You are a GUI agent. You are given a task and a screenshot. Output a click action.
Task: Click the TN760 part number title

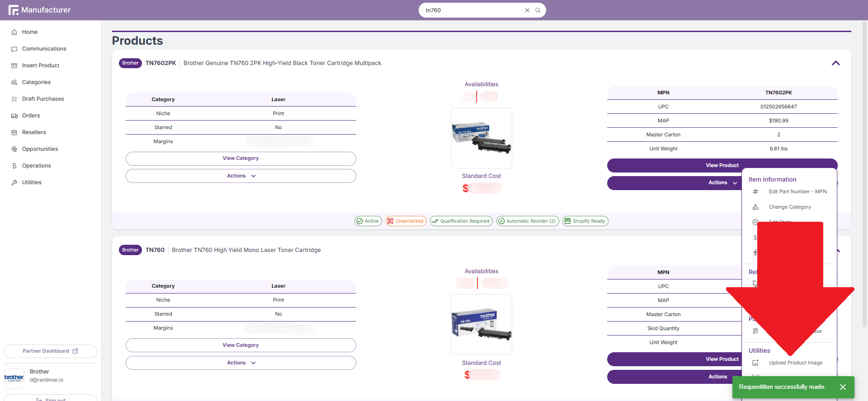pos(155,250)
